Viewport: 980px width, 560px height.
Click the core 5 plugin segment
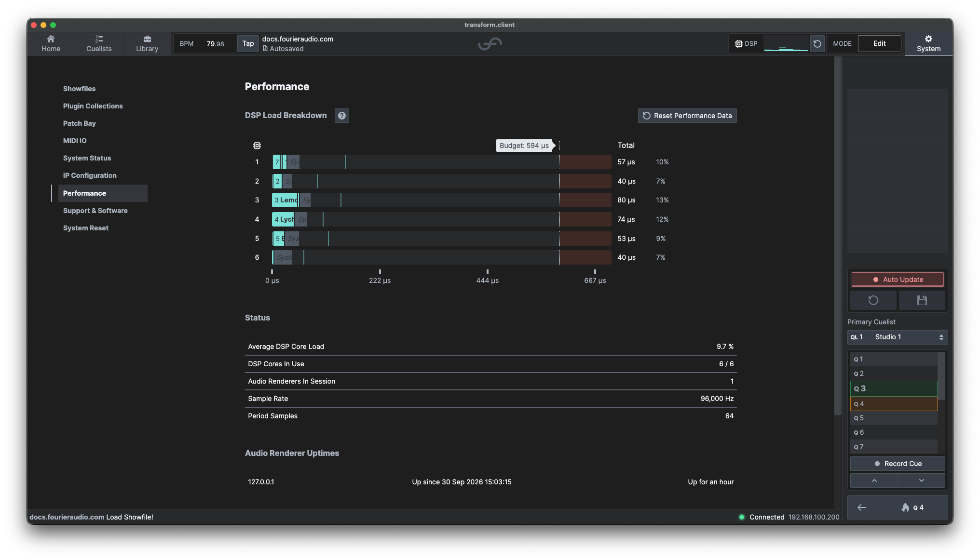279,239
